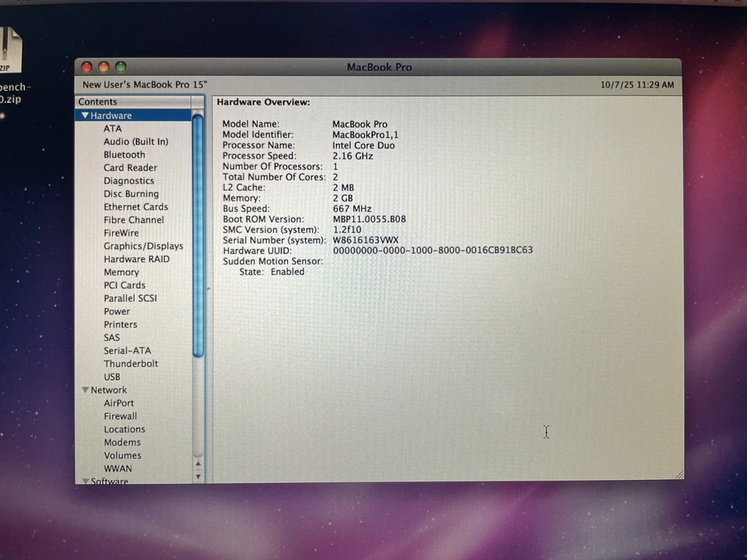View Firewall settings under Network

click(120, 416)
